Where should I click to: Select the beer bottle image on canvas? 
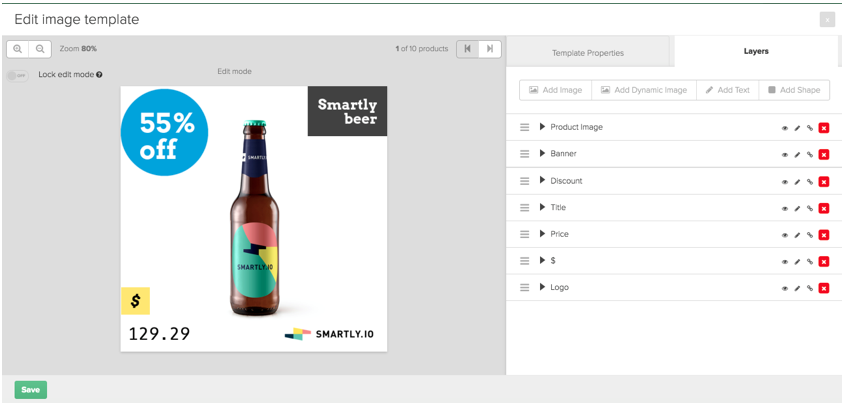pos(253,218)
